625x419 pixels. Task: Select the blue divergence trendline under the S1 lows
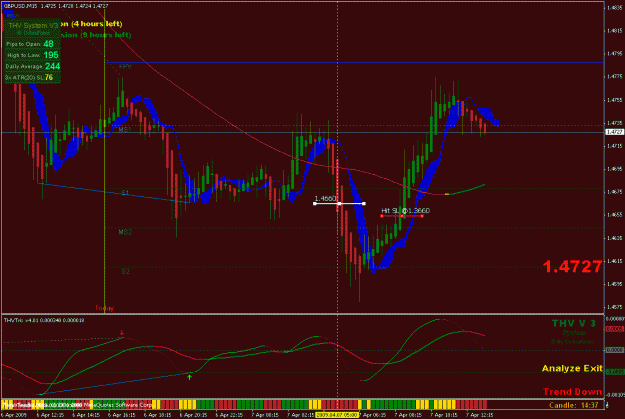point(114,193)
